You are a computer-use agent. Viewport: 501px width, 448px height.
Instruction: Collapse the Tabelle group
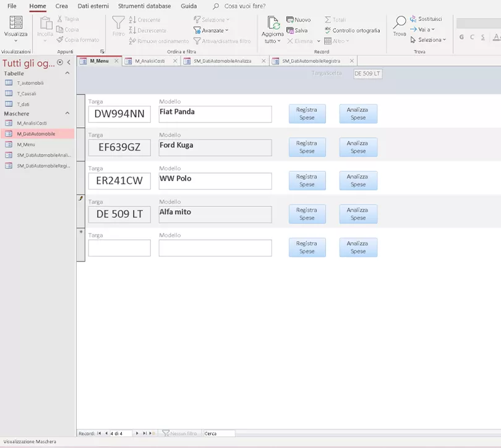[x=67, y=73]
